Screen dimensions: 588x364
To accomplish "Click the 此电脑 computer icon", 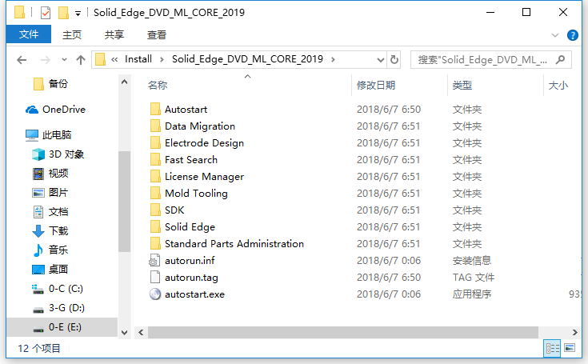I will point(32,135).
